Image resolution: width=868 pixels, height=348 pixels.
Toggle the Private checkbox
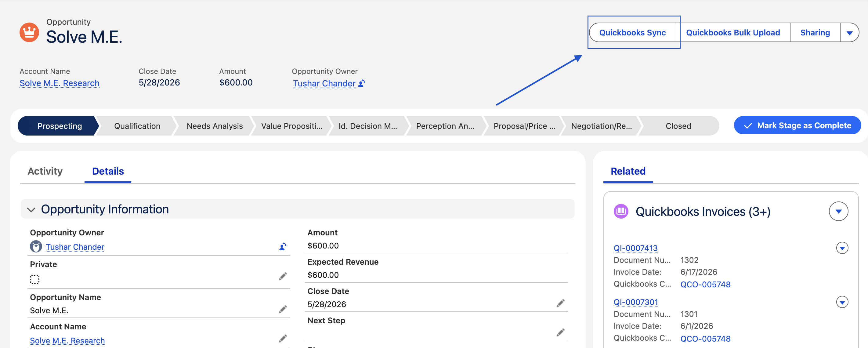(x=35, y=279)
